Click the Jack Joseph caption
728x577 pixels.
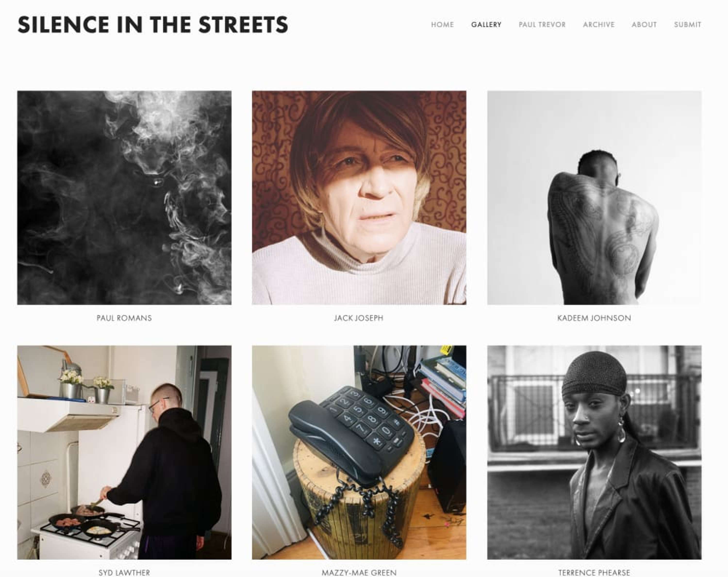359,318
